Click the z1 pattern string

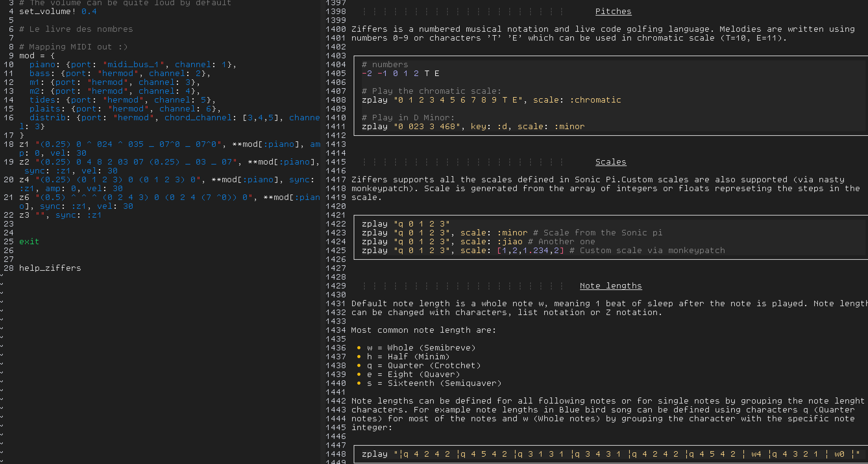pos(128,144)
